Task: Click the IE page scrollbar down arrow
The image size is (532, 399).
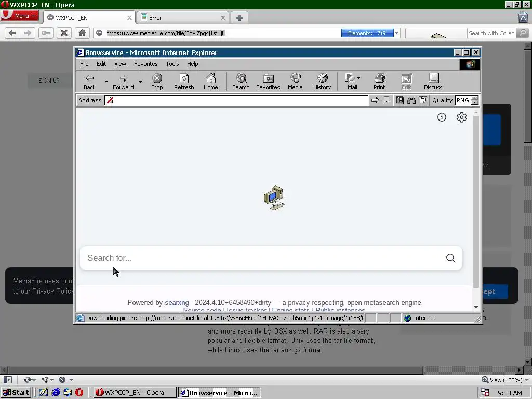Action: tap(476, 307)
